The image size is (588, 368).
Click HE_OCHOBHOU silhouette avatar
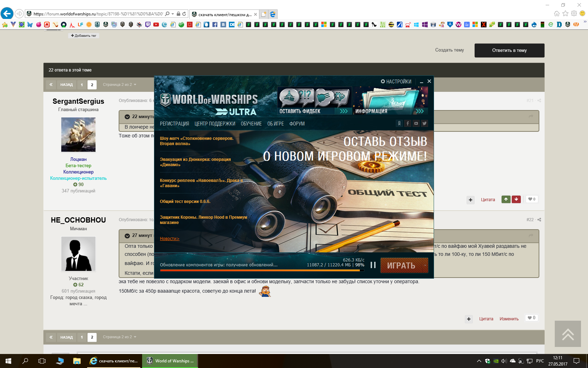coord(78,254)
